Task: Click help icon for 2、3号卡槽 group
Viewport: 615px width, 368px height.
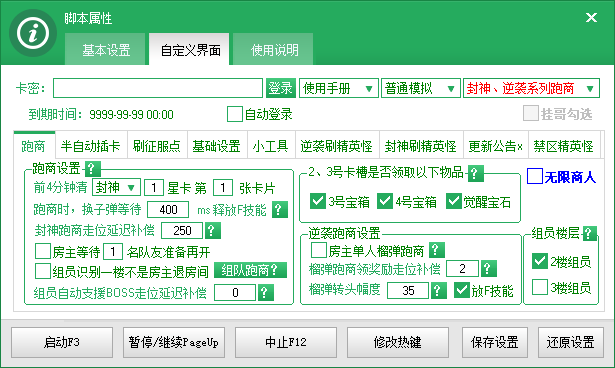Action: point(475,173)
